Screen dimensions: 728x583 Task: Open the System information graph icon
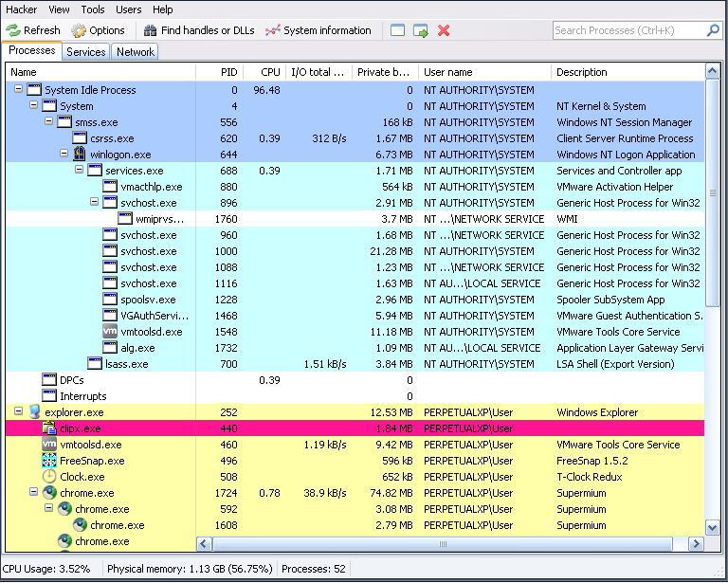273,30
